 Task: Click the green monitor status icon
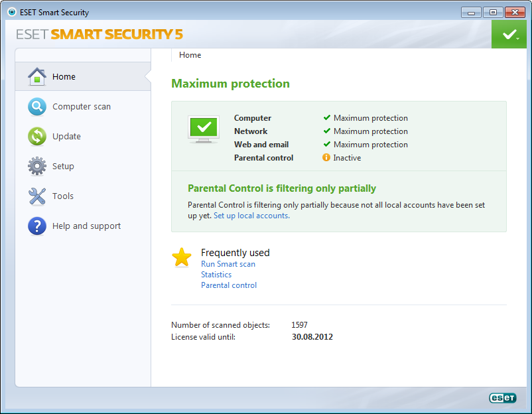tap(204, 129)
